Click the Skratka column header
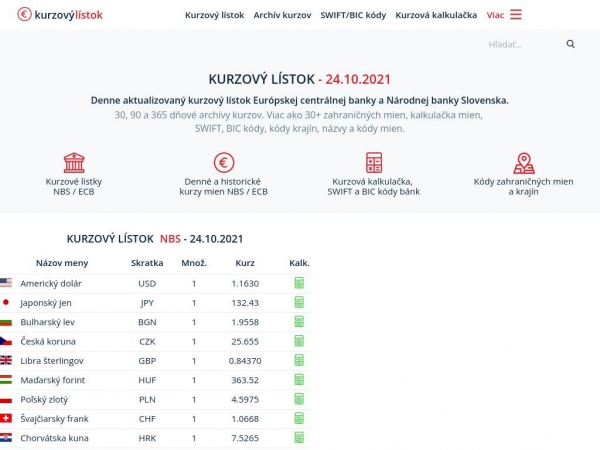Image resolution: width=600 pixels, height=450 pixels. coord(147,263)
